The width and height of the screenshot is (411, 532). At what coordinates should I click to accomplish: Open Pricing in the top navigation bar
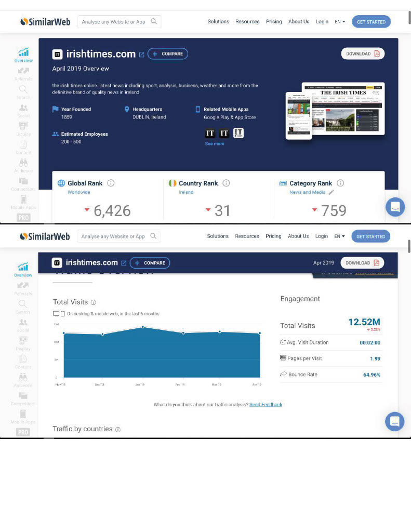274,21
